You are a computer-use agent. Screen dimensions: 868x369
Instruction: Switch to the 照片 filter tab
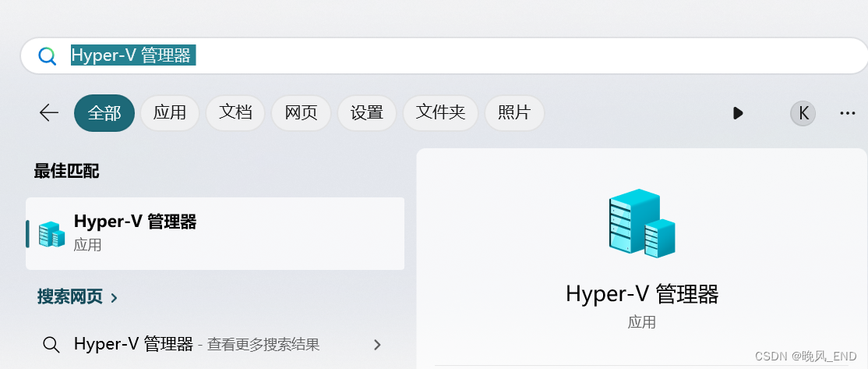pyautogui.click(x=514, y=113)
